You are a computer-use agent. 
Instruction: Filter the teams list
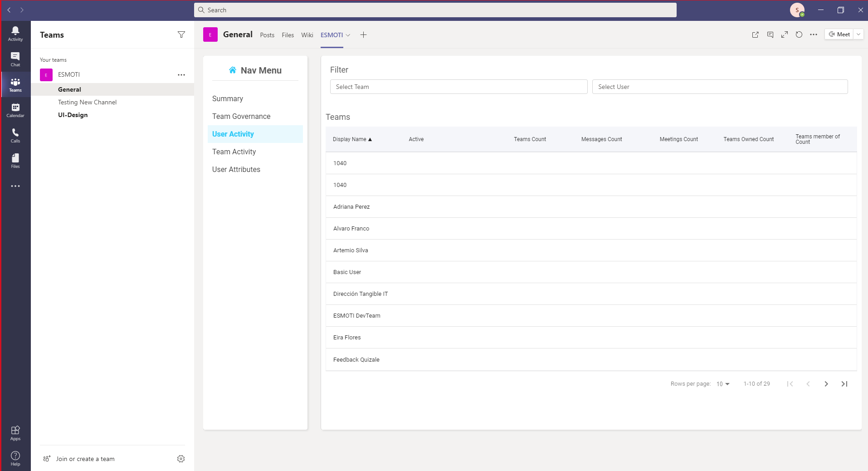click(x=181, y=34)
